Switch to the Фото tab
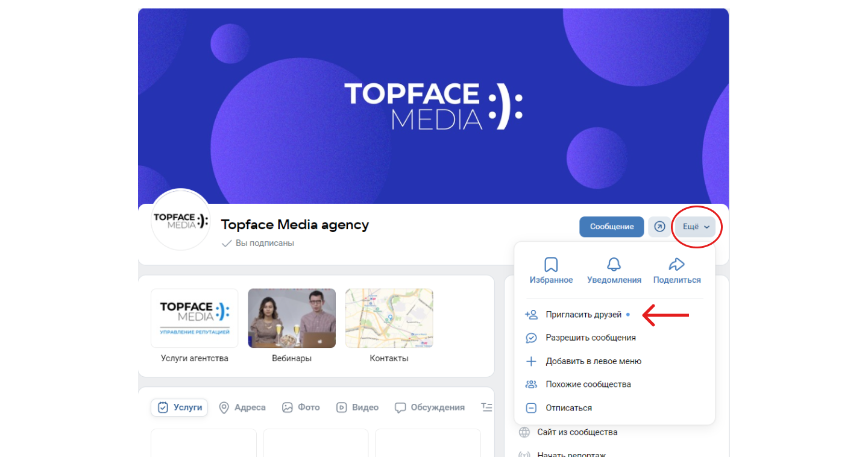 [x=301, y=408]
